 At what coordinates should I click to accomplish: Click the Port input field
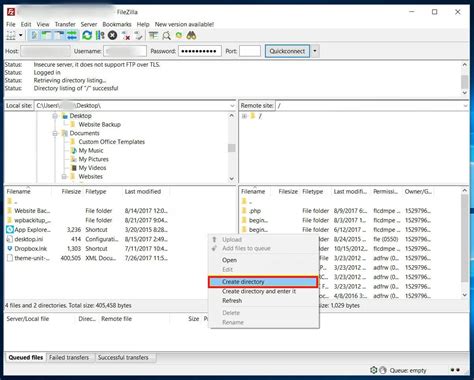coord(250,51)
